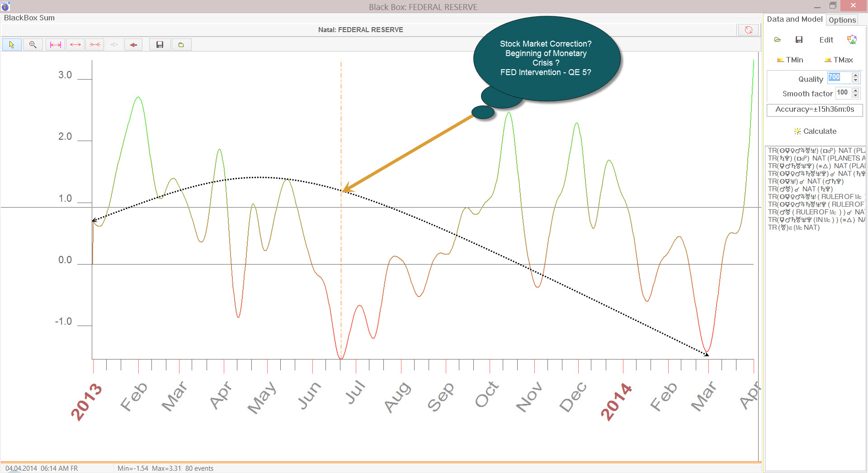Click the red left arrow button
Screen dimensions: 868x473
133,45
